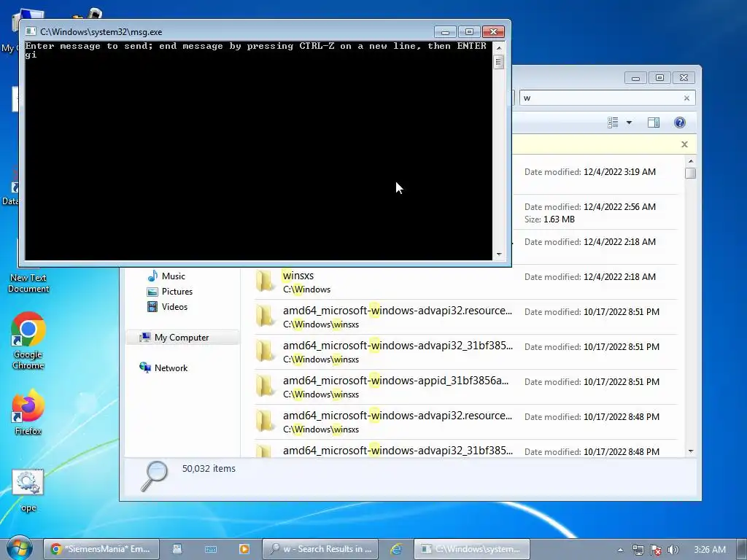This screenshot has width=747, height=560.
Task: Click folder icon of amd64_microsoft-windows-appid result
Action: click(x=266, y=386)
